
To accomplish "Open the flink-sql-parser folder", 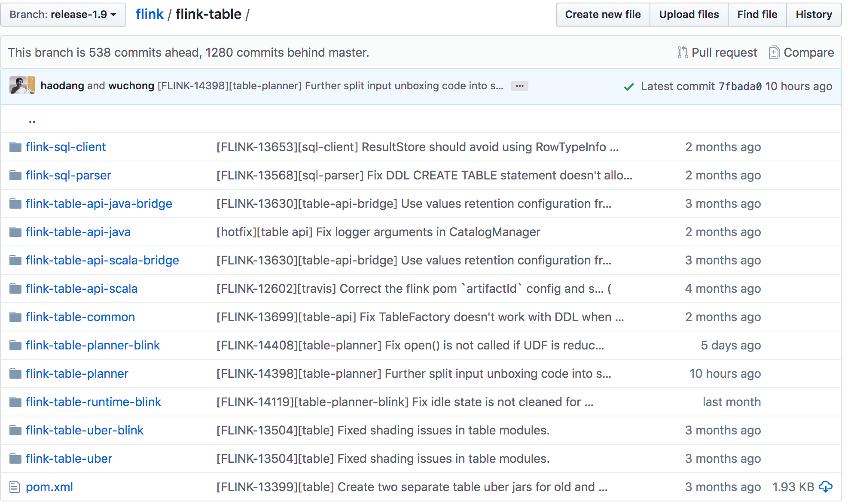I will [x=68, y=175].
